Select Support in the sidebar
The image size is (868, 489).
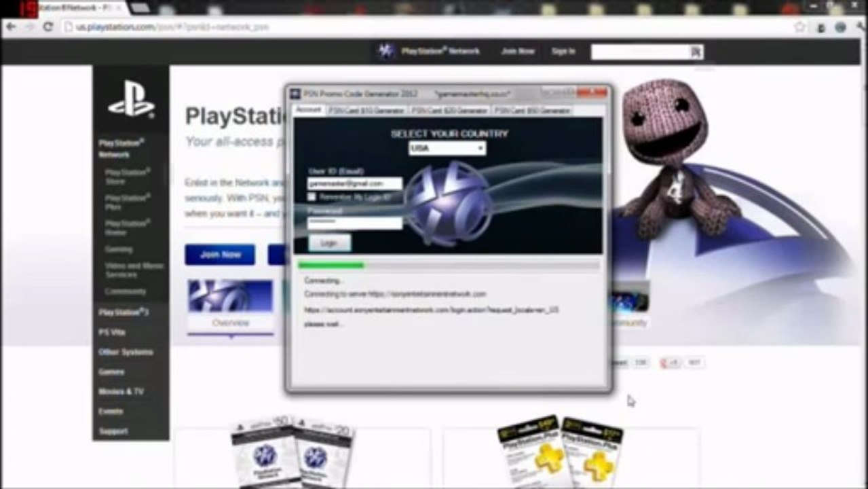[113, 431]
